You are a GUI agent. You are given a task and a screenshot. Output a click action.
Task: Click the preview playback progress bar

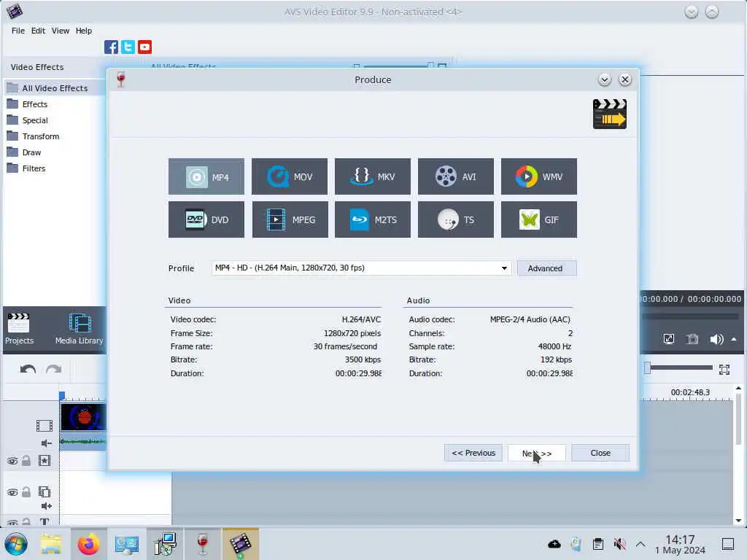[691, 316]
